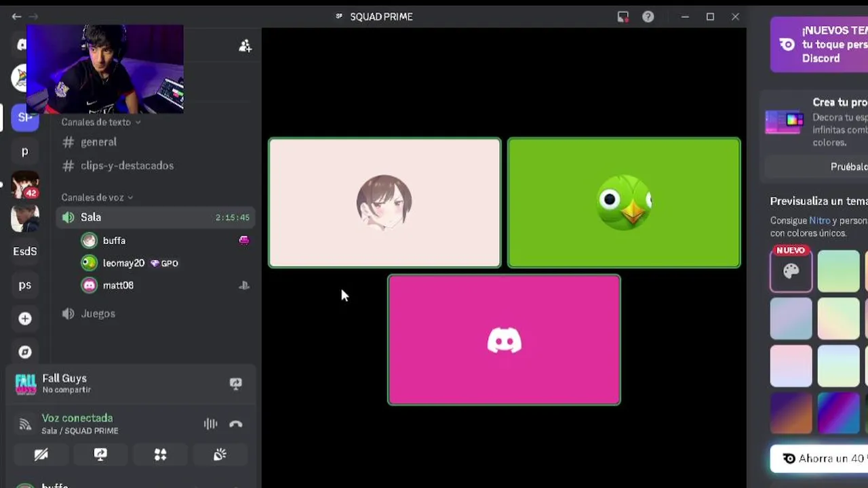Disconnect from voice with the hang-up phone icon
868x488 pixels.
pos(236,424)
